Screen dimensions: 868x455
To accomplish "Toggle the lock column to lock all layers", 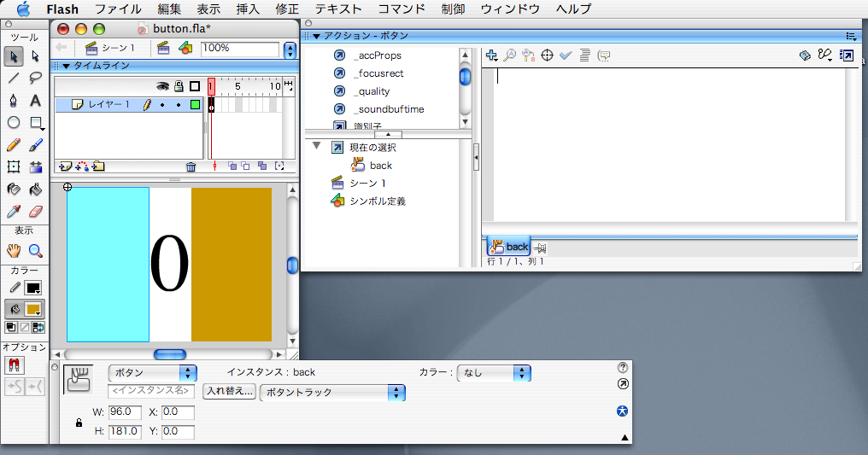I will coord(179,86).
